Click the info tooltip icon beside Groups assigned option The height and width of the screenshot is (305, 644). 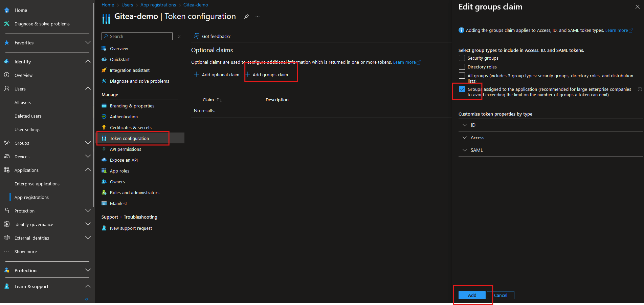pyautogui.click(x=640, y=89)
